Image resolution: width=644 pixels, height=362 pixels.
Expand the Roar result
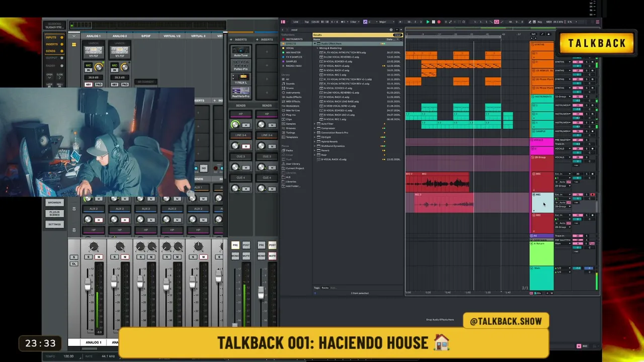[x=315, y=155]
